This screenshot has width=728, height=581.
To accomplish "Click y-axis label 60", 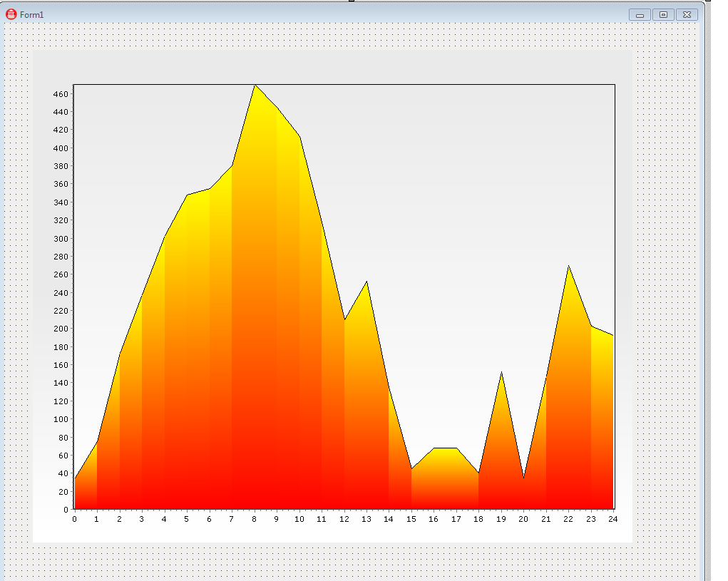I will [x=63, y=456].
